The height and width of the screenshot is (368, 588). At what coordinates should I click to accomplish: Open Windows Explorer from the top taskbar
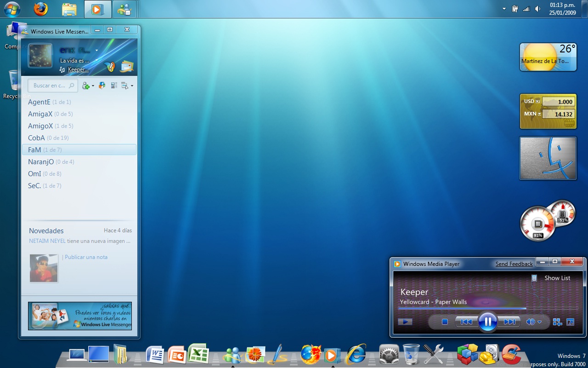69,9
